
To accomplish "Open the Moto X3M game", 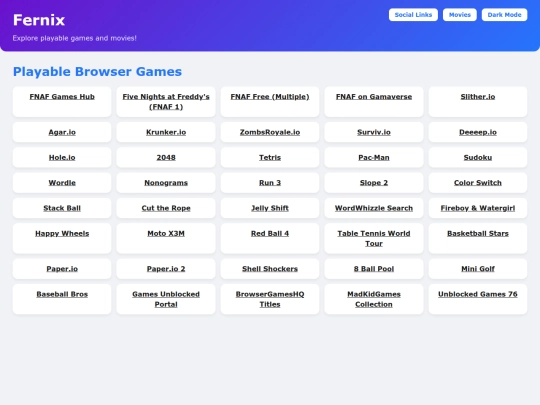I will tap(166, 233).
